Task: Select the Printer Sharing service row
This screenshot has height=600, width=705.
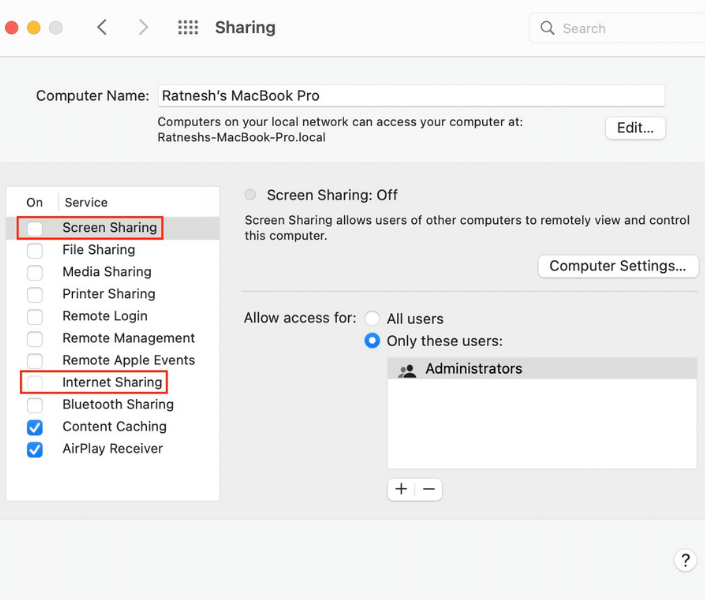Action: pyautogui.click(x=112, y=294)
